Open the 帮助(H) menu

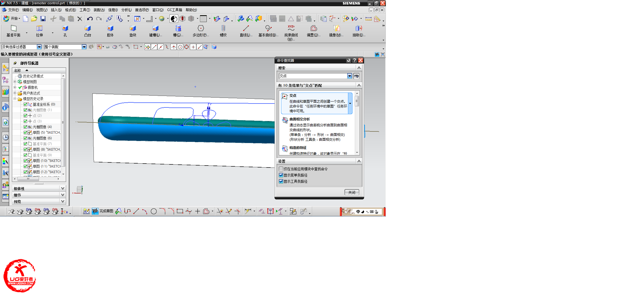point(191,10)
